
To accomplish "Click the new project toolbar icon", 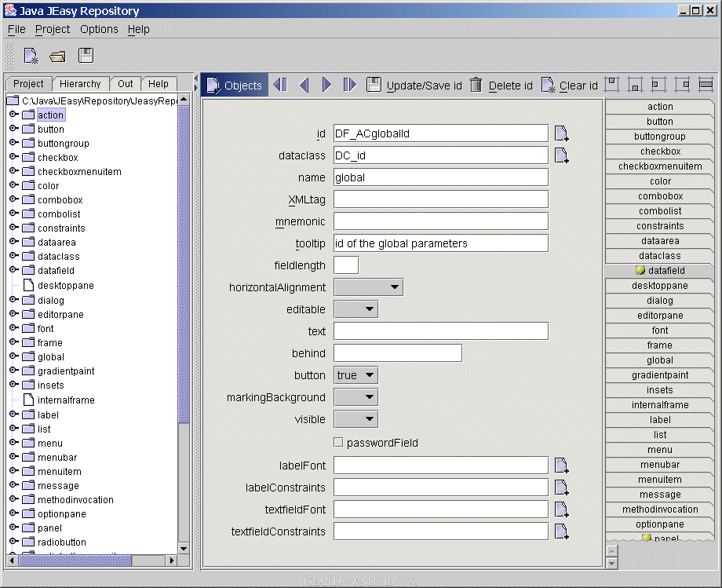I will (31, 56).
